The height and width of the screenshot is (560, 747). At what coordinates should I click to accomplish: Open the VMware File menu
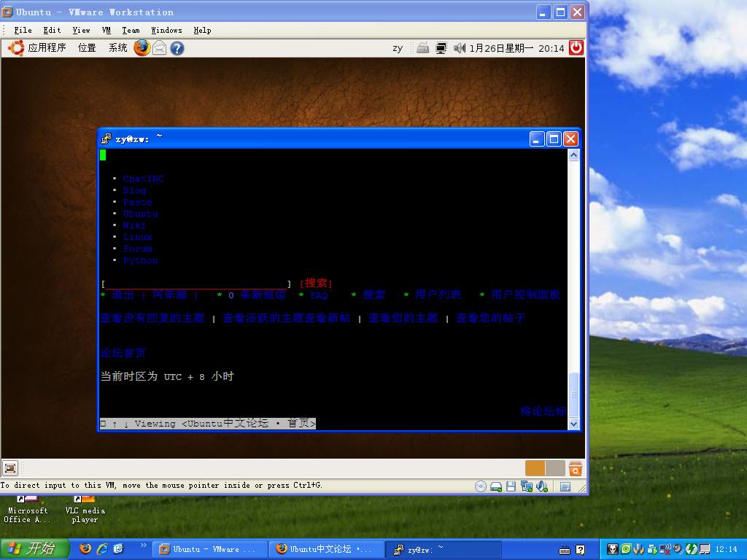[23, 30]
